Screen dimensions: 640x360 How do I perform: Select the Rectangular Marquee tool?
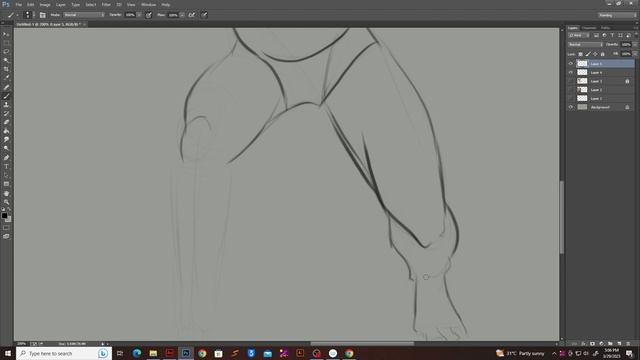(x=6, y=43)
